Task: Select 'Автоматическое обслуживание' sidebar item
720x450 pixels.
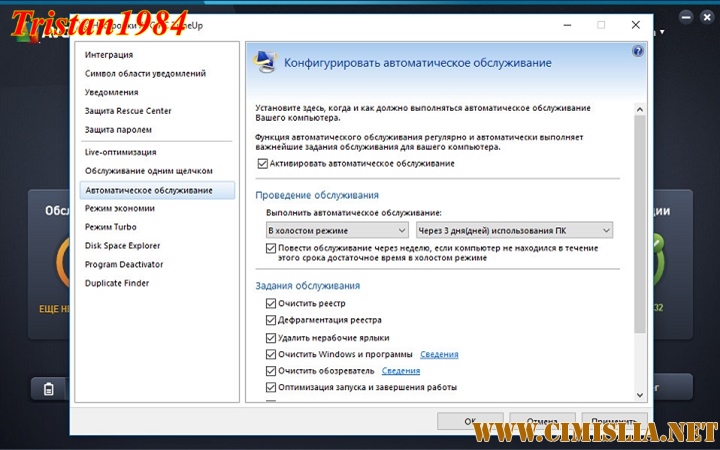Action: coord(157,190)
